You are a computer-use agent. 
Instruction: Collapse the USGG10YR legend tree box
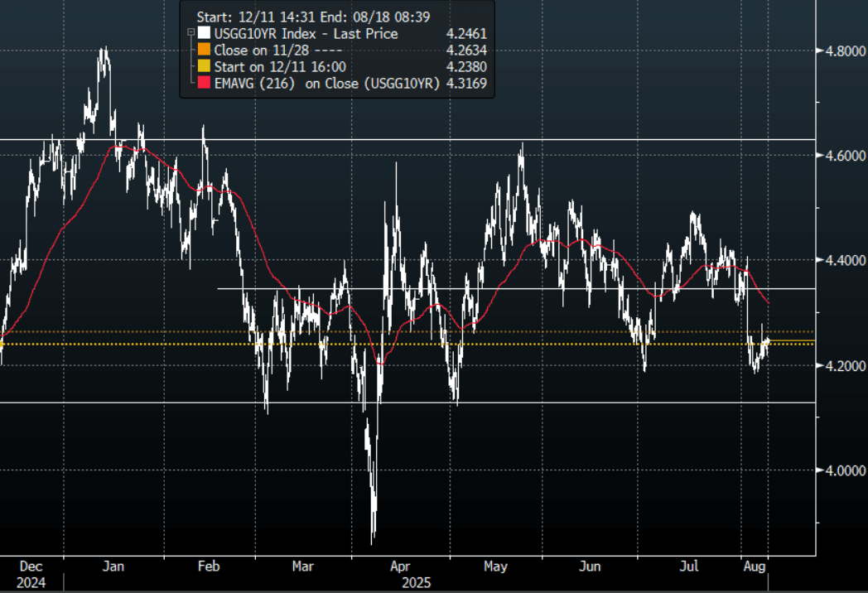(x=190, y=33)
